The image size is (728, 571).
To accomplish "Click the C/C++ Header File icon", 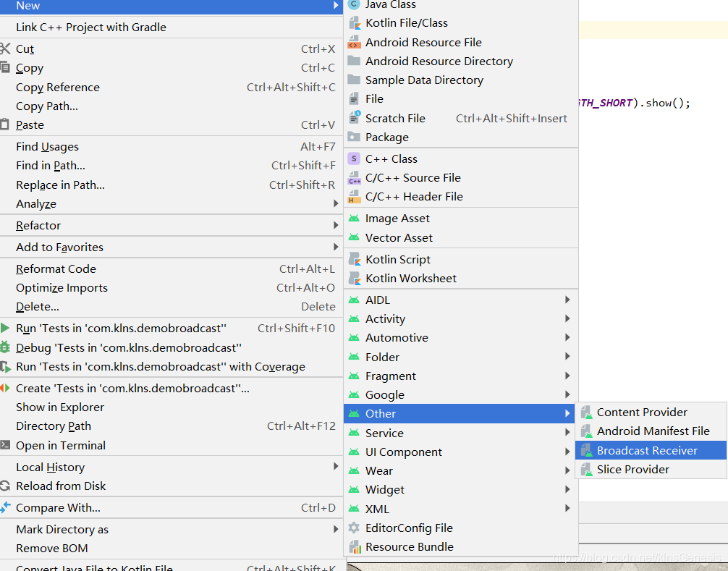I will pos(355,197).
